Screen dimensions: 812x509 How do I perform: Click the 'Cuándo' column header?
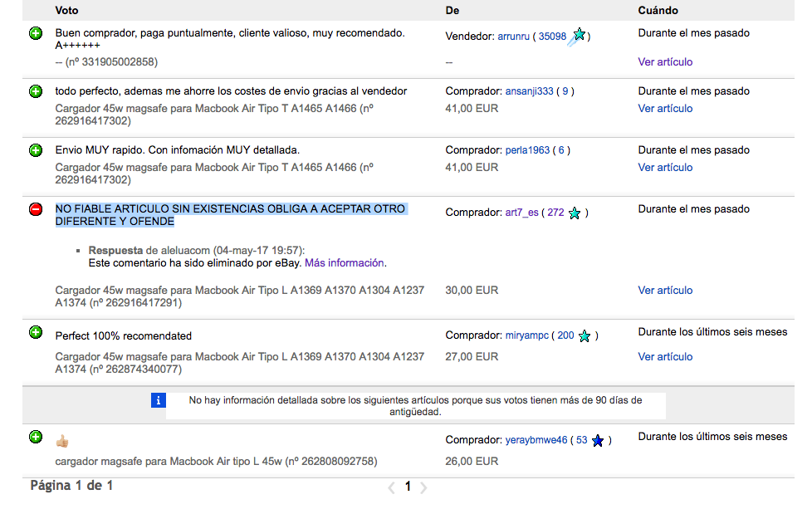(x=658, y=10)
